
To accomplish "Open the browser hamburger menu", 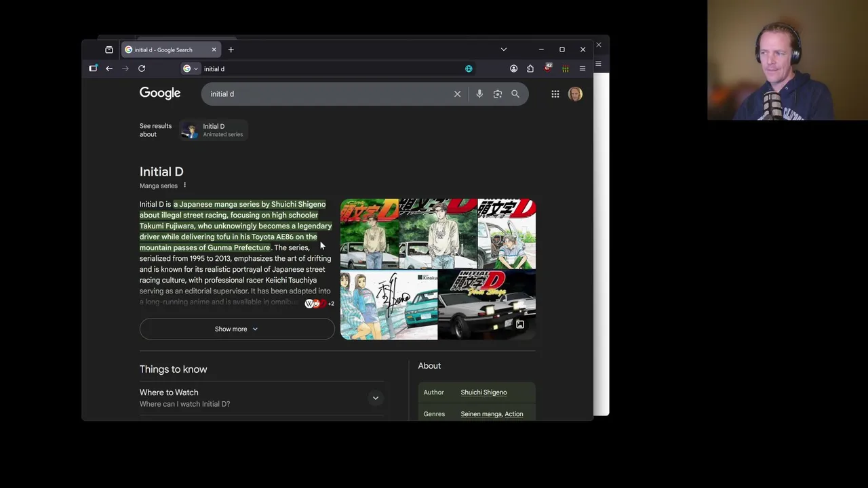I will [x=582, y=68].
